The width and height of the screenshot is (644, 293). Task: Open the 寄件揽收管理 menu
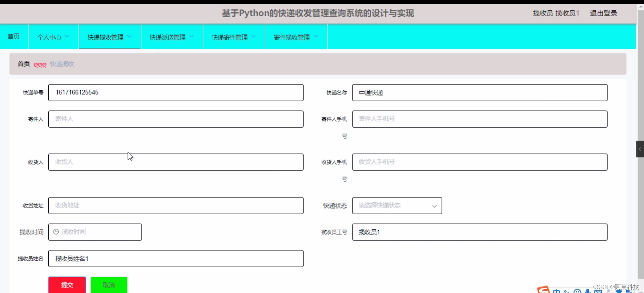(x=296, y=37)
